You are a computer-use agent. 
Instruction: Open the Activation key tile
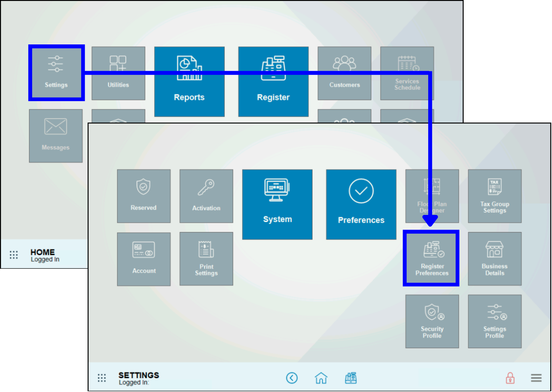[x=206, y=196]
